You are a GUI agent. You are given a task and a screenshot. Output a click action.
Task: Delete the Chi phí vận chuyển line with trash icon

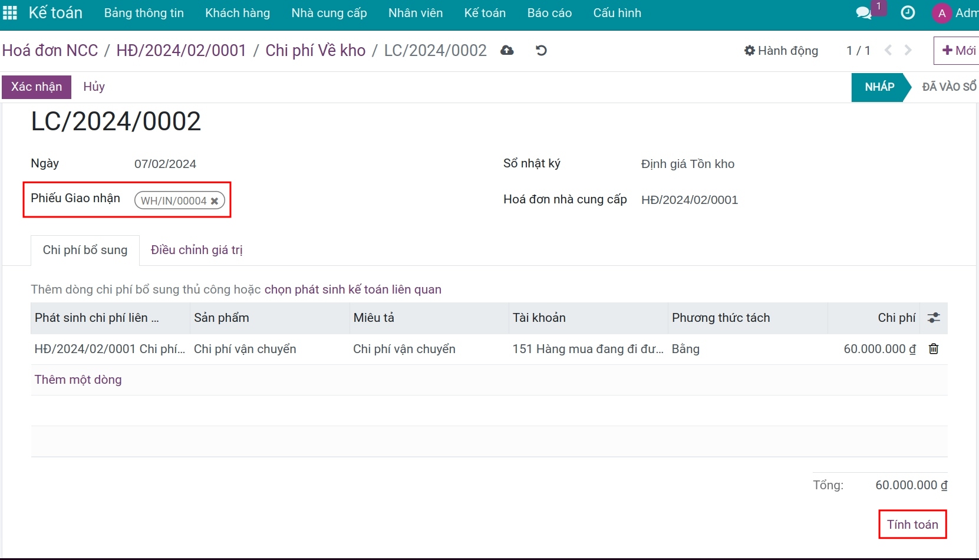(934, 348)
